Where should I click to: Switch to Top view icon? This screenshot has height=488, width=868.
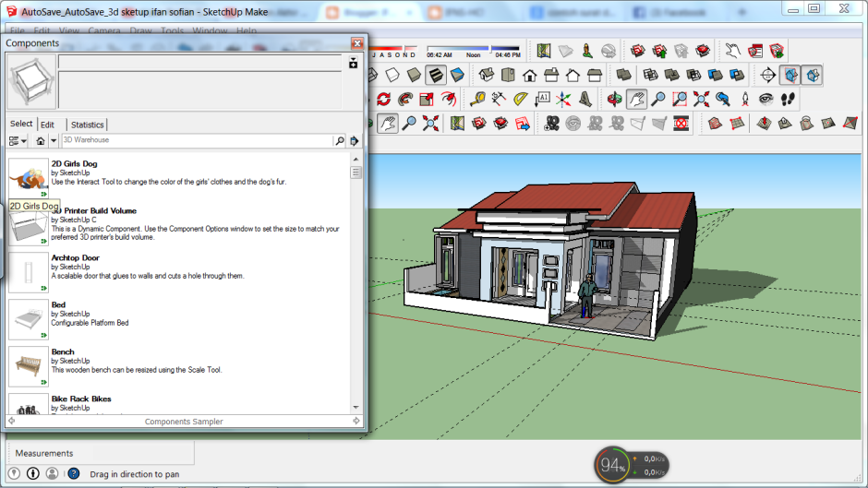(x=508, y=75)
